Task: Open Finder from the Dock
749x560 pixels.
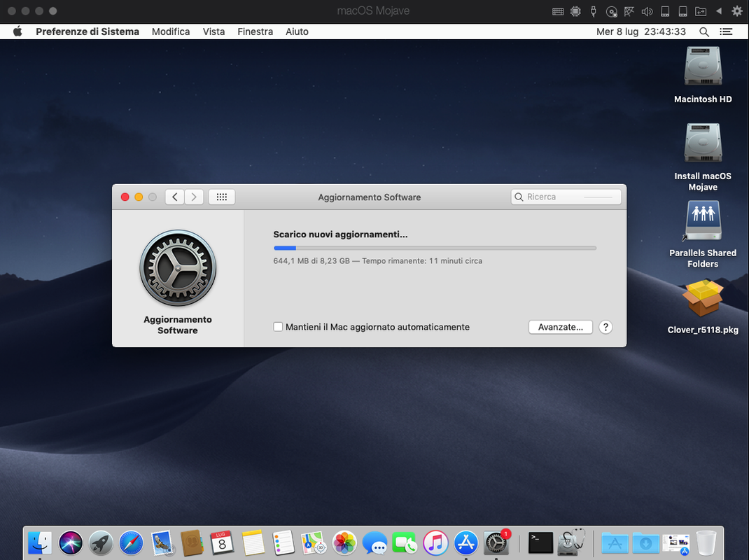Action: pyautogui.click(x=40, y=543)
